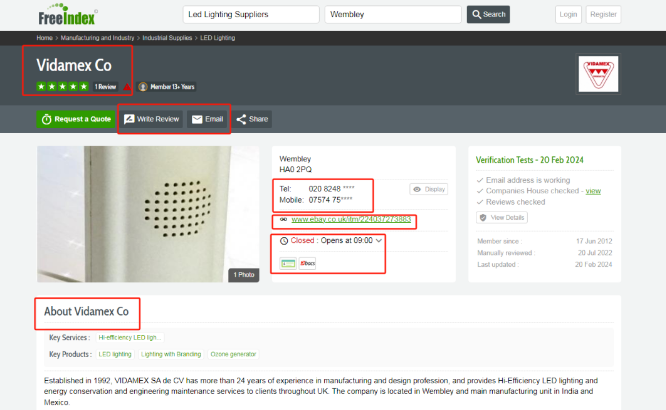666x410 pixels.
Task: Click the Vidamex company logo
Action: coord(599,74)
